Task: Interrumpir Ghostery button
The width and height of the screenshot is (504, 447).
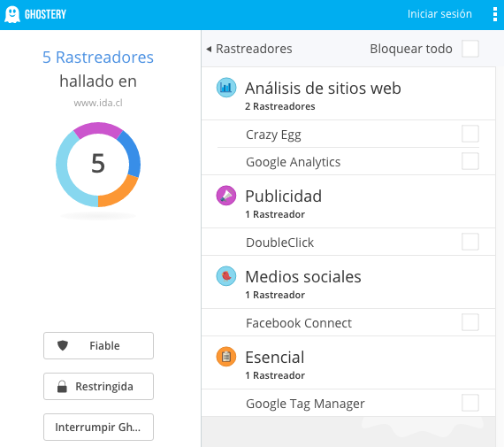Action: coord(98,427)
